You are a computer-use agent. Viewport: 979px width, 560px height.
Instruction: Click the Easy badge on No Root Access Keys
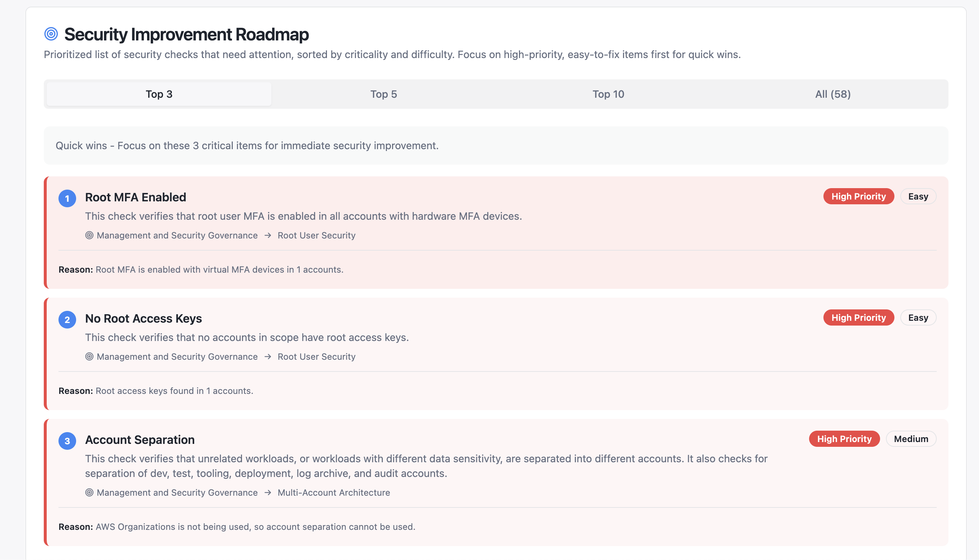(x=918, y=318)
